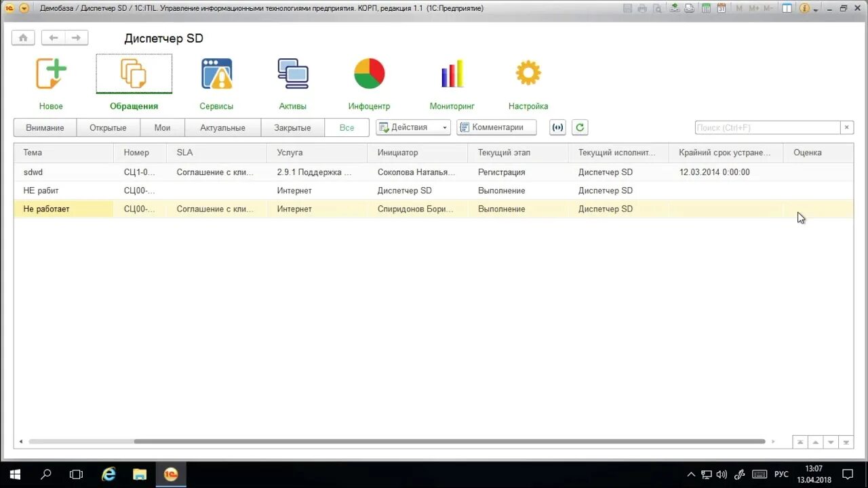
Task: Click the 1C app icon on the taskbar
Action: 171,474
